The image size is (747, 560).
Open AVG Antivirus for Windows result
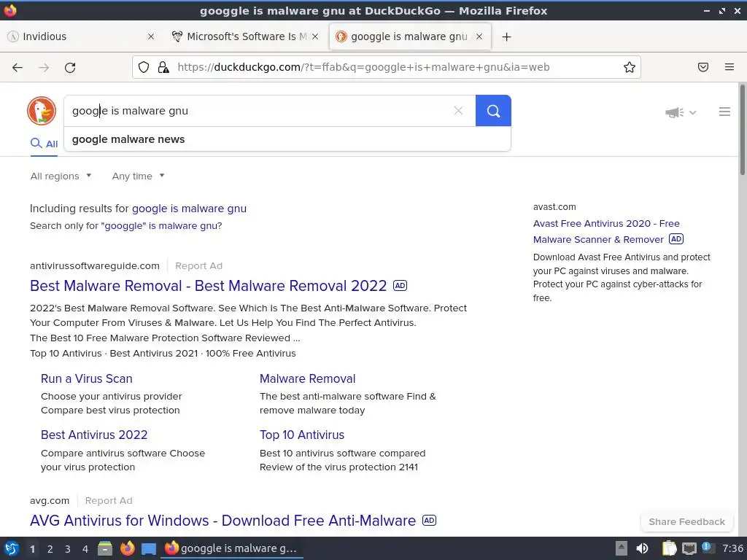point(223,521)
